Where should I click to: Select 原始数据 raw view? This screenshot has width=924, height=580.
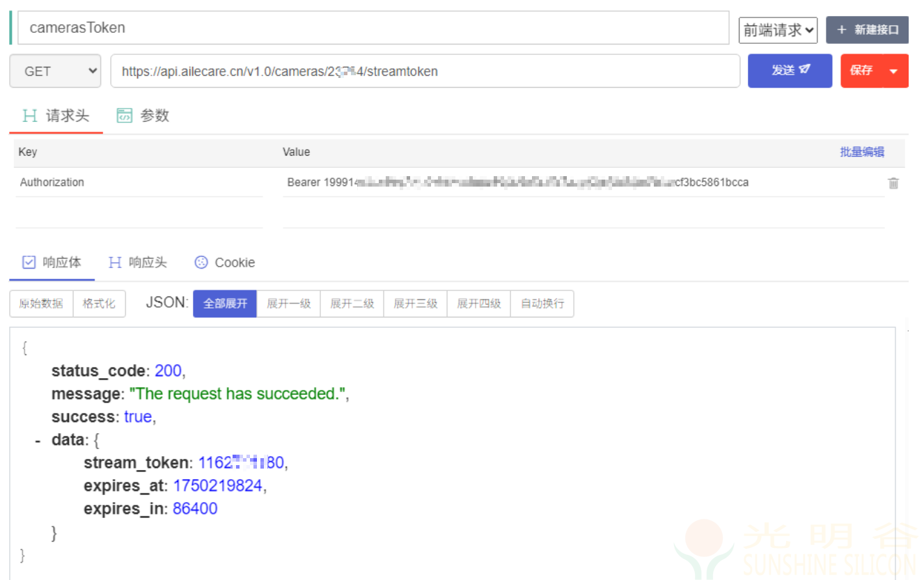tap(41, 304)
